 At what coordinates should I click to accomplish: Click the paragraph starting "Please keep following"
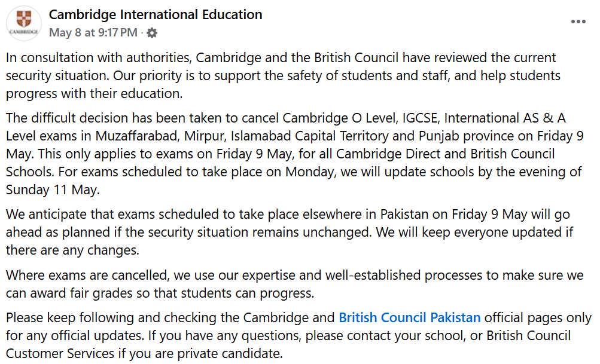point(299,336)
